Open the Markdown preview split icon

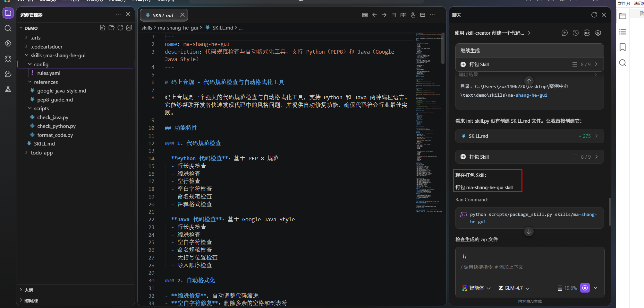tap(423, 15)
